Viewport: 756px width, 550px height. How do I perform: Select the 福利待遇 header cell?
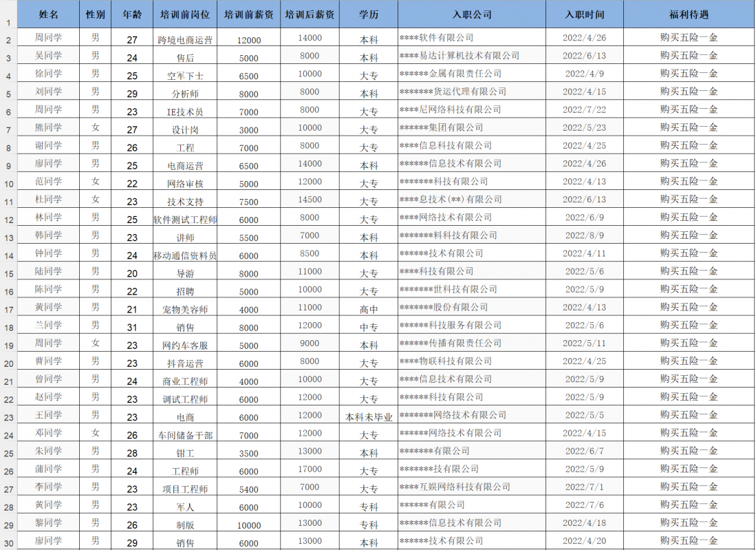(689, 14)
